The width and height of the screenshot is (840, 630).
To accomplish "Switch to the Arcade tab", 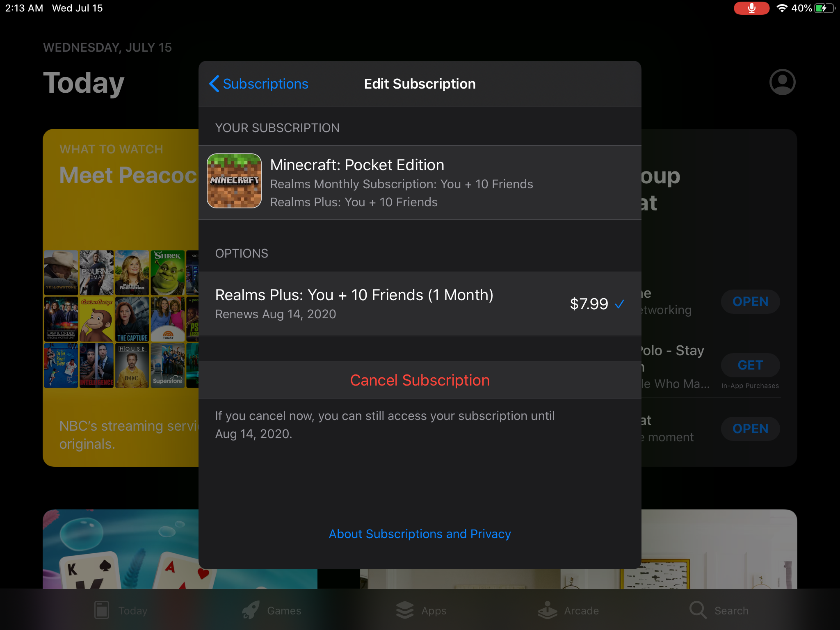I will 568,610.
